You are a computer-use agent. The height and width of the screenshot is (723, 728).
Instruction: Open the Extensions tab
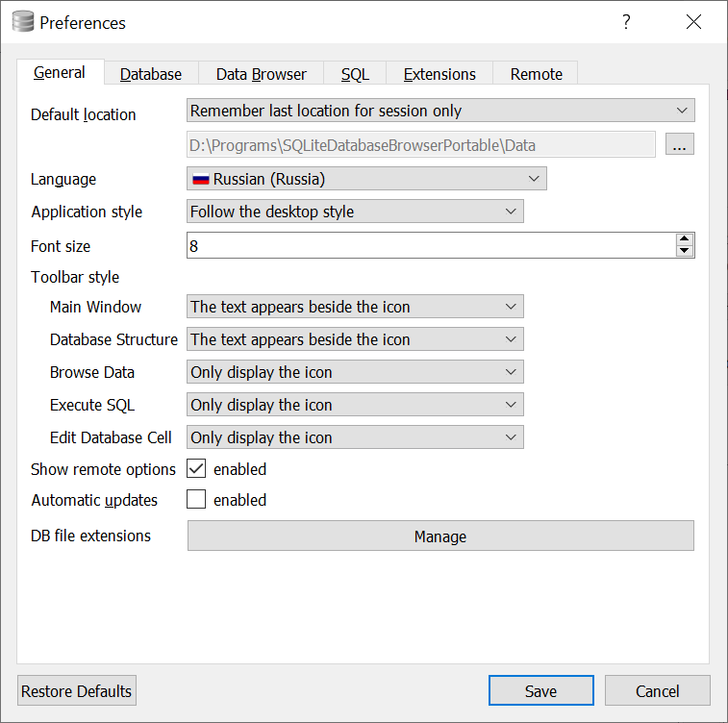point(439,74)
